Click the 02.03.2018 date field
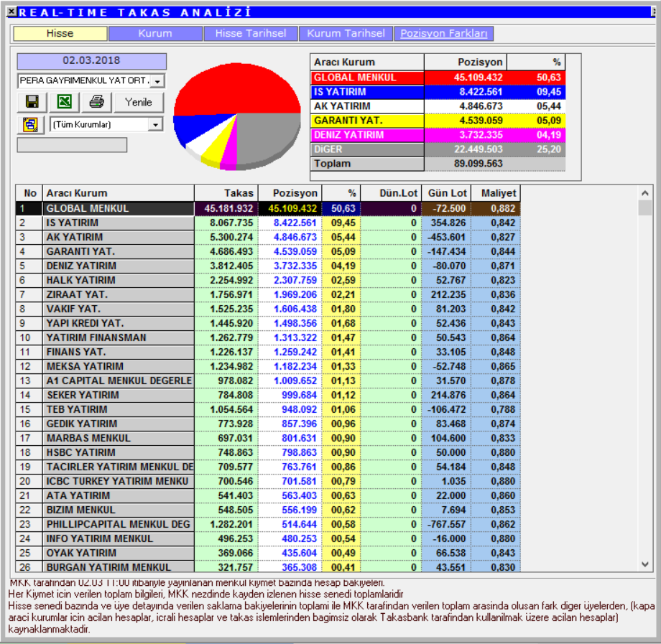Image resolution: width=661 pixels, height=644 pixels. point(91,60)
